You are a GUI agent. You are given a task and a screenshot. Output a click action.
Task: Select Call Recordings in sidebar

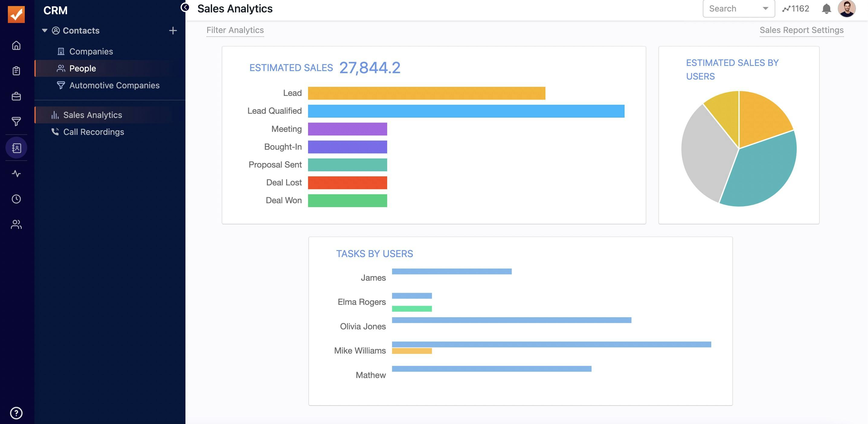point(93,132)
